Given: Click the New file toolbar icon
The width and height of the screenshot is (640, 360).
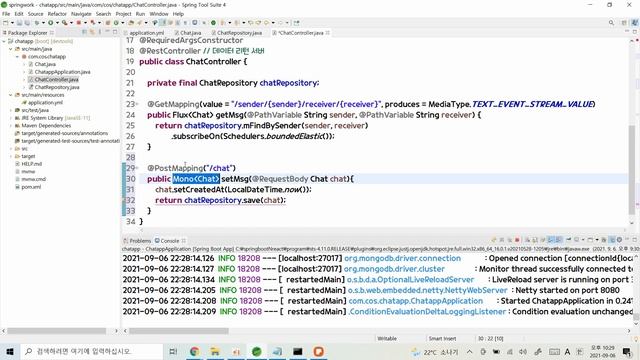Looking at the screenshot, I should point(6,23).
